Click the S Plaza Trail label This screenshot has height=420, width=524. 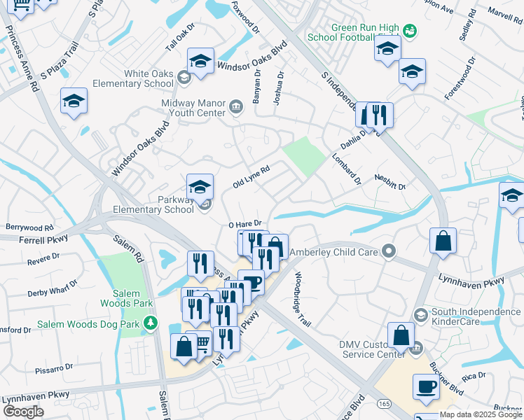tap(60, 60)
